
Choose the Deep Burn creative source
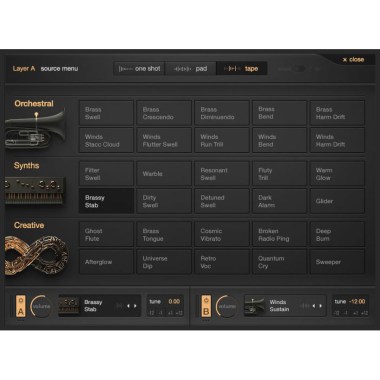point(337,234)
